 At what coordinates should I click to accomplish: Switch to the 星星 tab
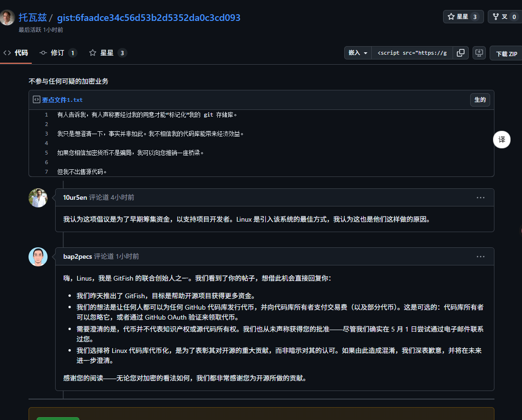pos(107,52)
